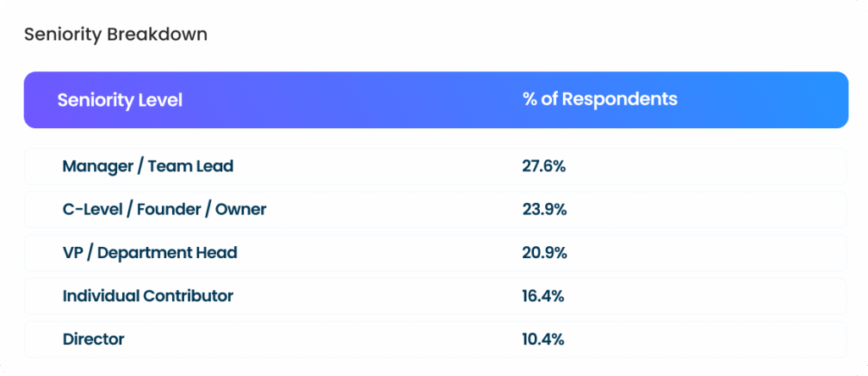Click the Team Lead text

[191, 166]
